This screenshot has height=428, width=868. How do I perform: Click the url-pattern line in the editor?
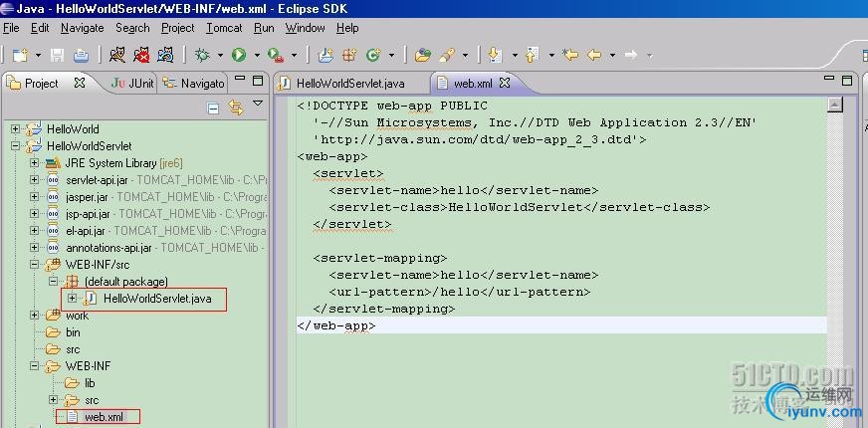tap(460, 292)
